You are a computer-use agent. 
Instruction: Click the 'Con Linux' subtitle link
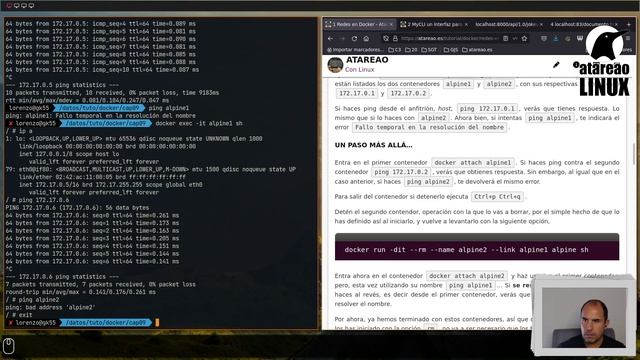359,69
